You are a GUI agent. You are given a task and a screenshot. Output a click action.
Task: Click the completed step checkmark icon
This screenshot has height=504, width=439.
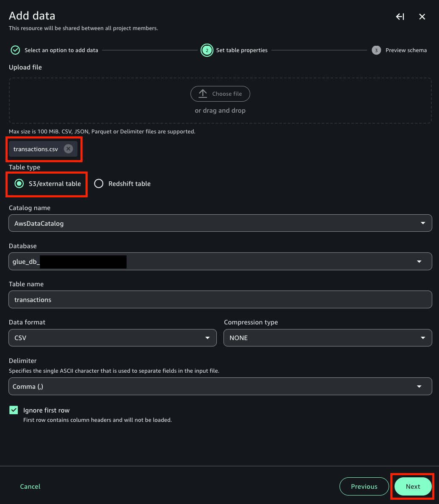pyautogui.click(x=15, y=50)
